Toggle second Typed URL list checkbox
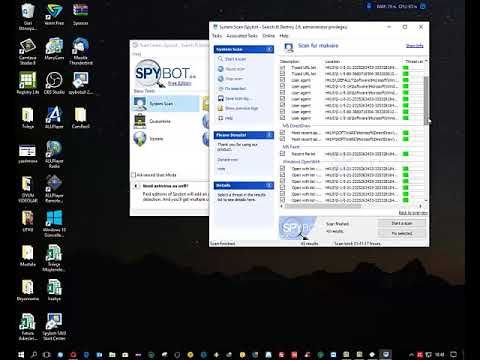 point(282,74)
